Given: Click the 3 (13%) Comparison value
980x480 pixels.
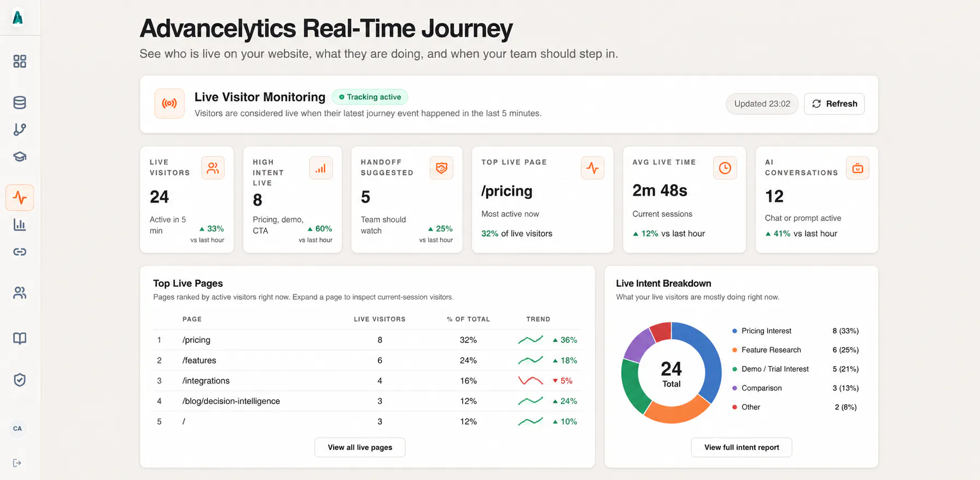Looking at the screenshot, I should tap(845, 388).
